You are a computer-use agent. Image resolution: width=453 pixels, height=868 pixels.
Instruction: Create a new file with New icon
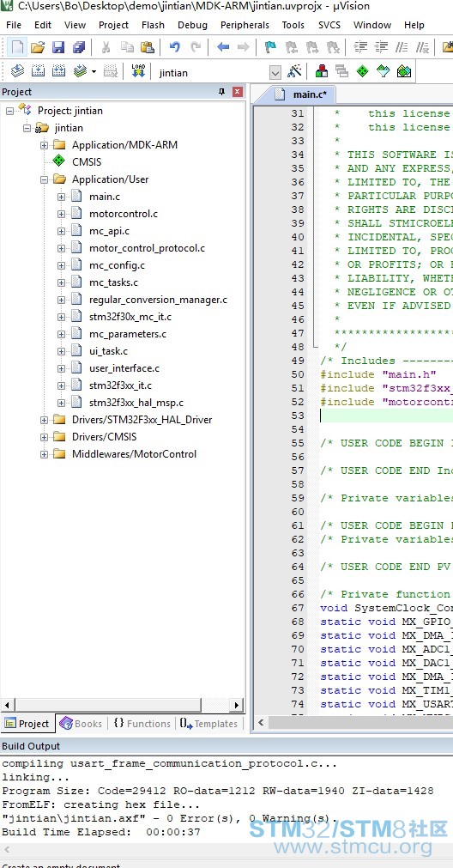pos(17,47)
